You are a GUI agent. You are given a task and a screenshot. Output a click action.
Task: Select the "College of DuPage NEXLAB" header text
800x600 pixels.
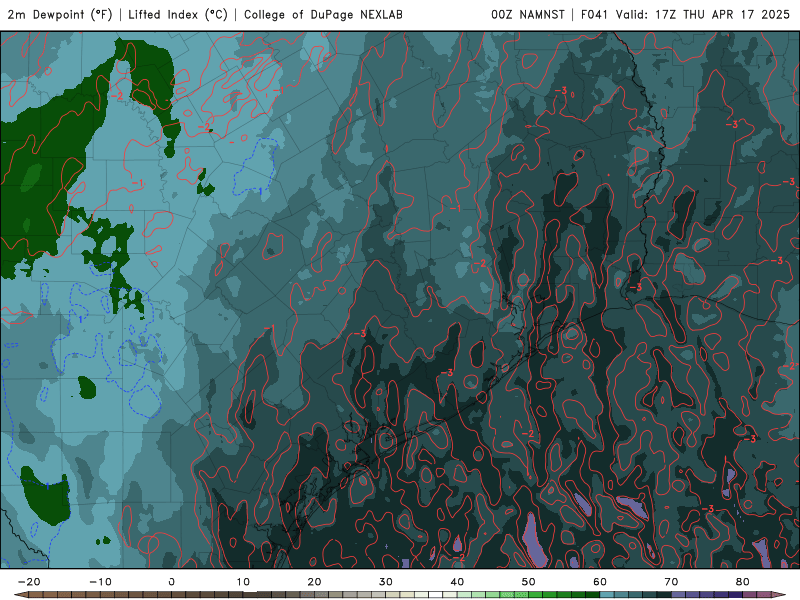[x=323, y=15]
